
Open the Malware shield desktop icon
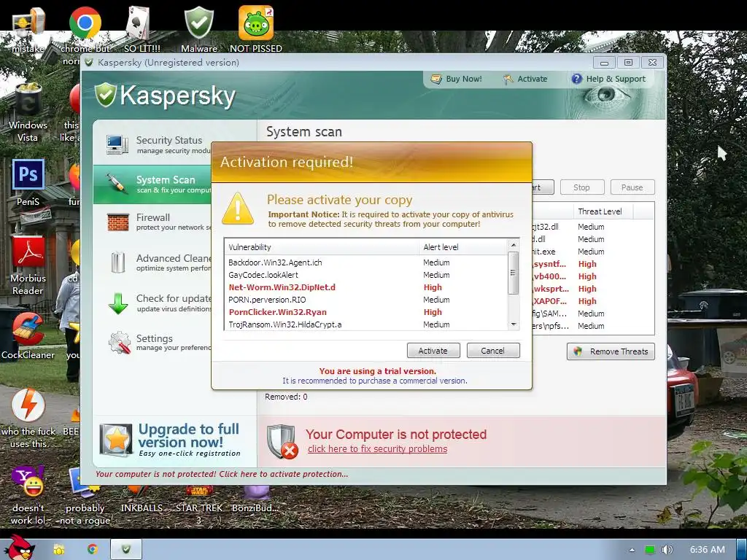(198, 23)
